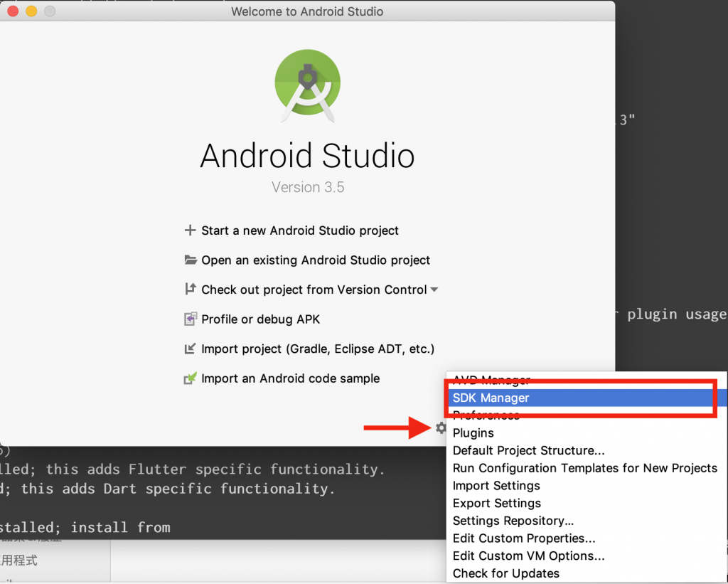The image size is (728, 584).
Task: Click terminal line 'this adds Flutter specific functionality.'
Action: [215, 469]
